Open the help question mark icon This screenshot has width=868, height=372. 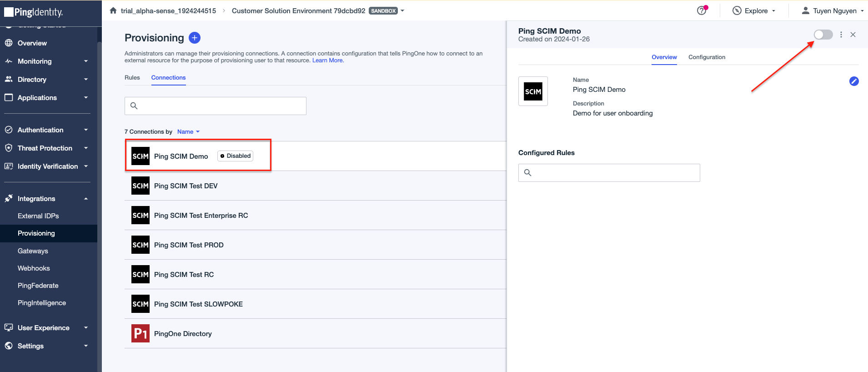(x=702, y=10)
